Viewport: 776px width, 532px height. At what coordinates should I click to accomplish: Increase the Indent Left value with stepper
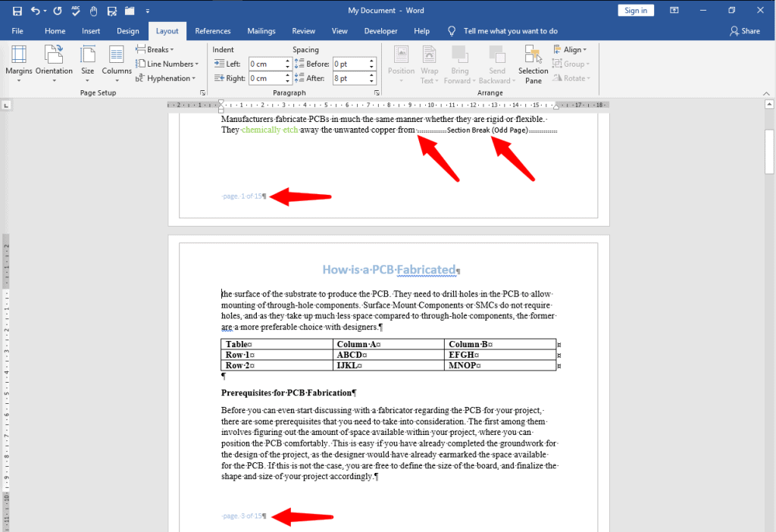287,61
